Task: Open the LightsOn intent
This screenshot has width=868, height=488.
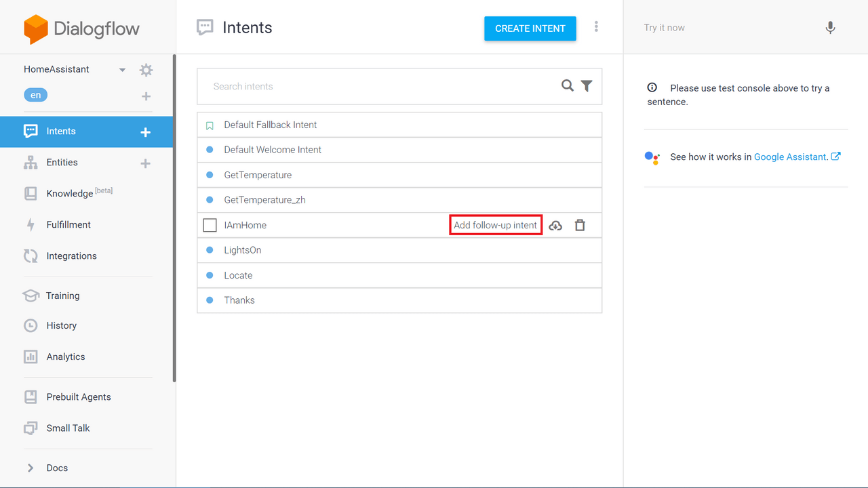Action: point(399,250)
